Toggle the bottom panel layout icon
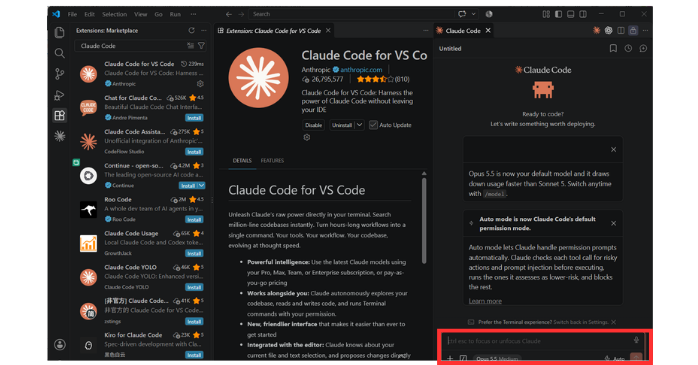This screenshot has width=698, height=365. (571, 14)
